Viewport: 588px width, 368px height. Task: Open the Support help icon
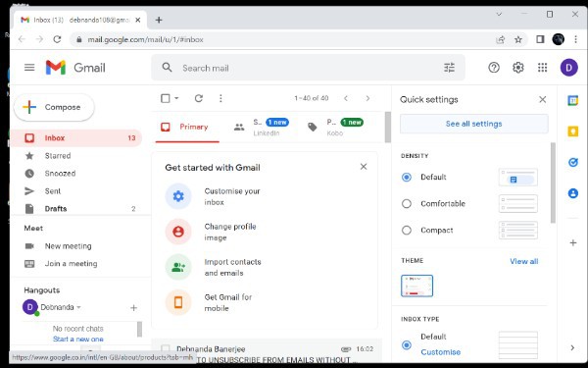point(494,68)
